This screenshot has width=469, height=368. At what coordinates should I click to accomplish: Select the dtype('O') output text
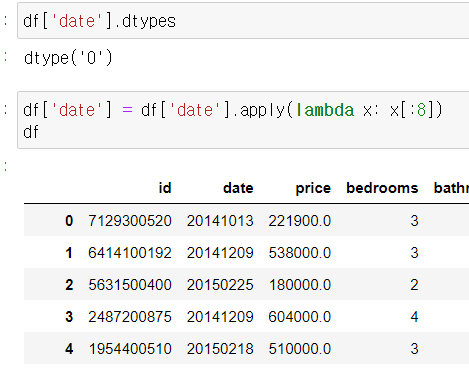click(x=68, y=58)
